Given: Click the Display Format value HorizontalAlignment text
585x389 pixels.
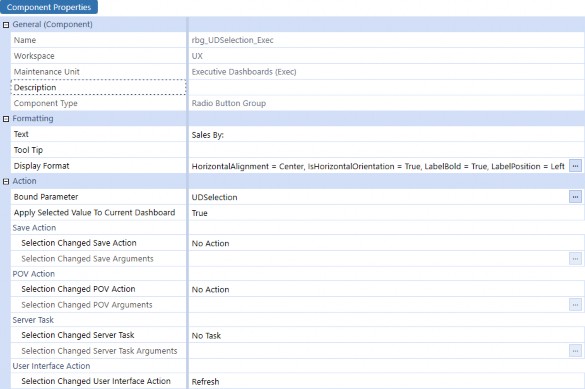Looking at the screenshot, I should 378,166.
